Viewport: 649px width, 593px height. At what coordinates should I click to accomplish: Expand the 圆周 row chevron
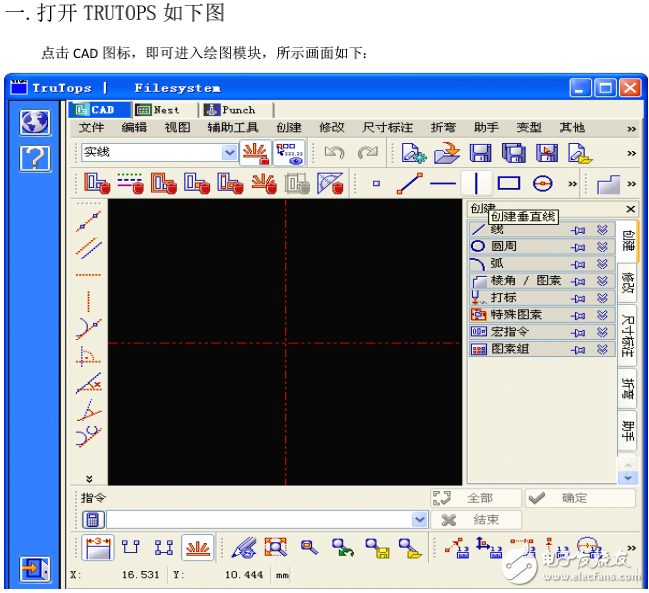tap(602, 247)
